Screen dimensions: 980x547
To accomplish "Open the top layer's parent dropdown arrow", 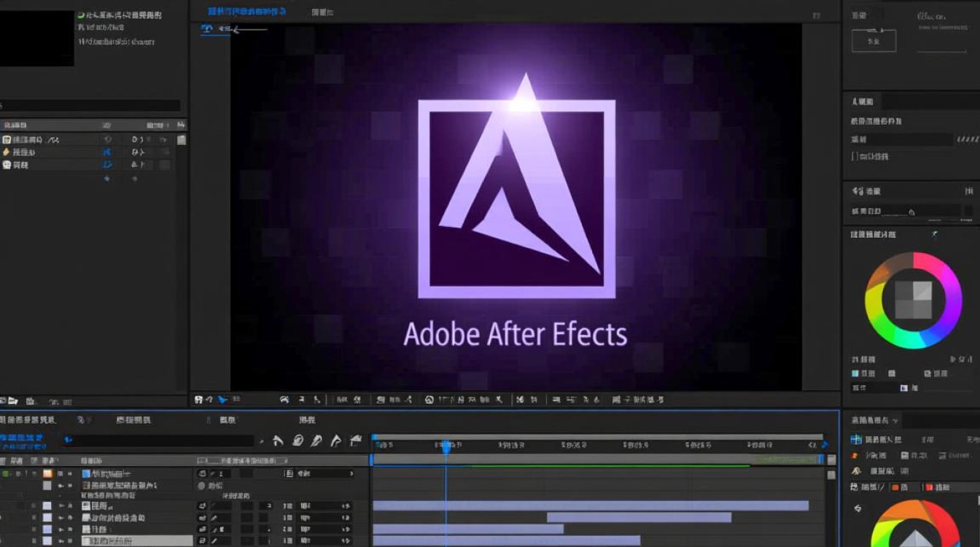I will (x=351, y=473).
